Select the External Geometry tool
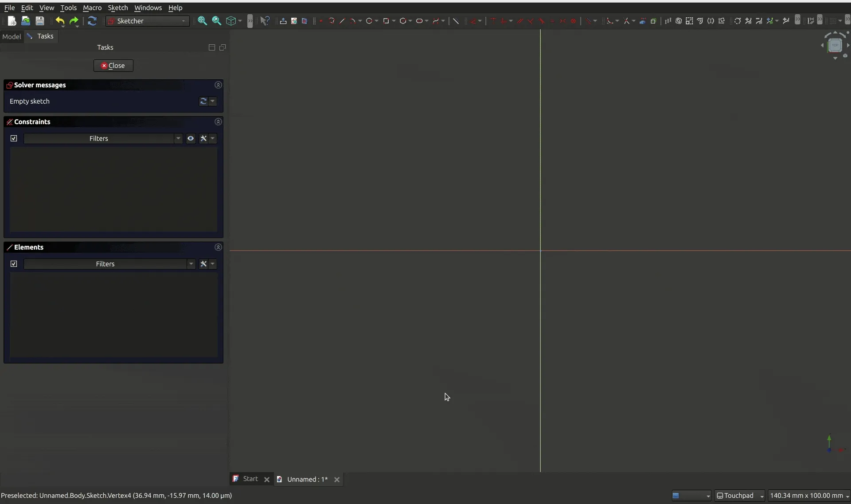The height and width of the screenshot is (504, 851). (642, 21)
